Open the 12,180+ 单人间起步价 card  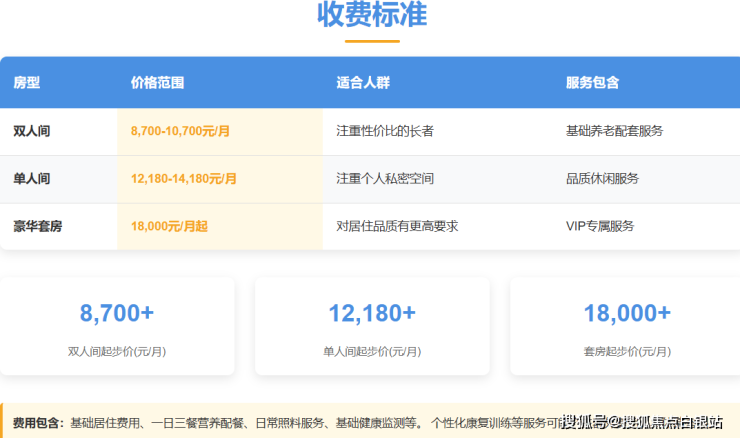click(372, 327)
